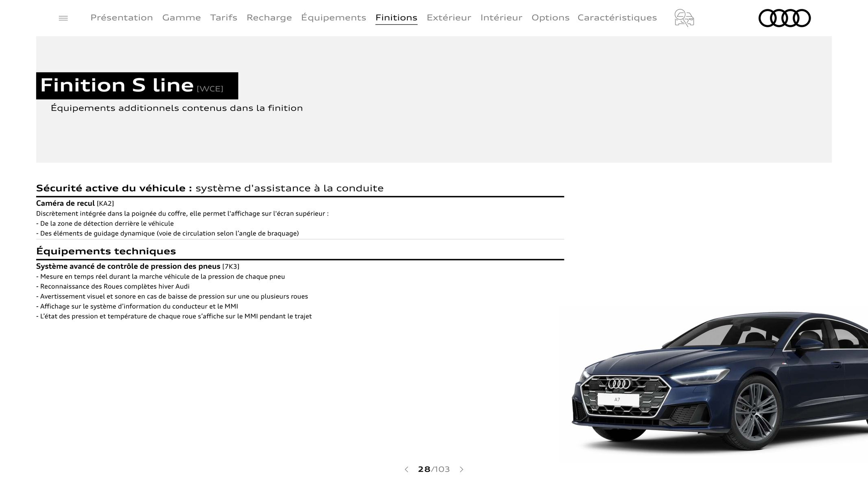Image resolution: width=868 pixels, height=488 pixels.
Task: Click the blue Audi A7 car image
Action: tap(720, 382)
